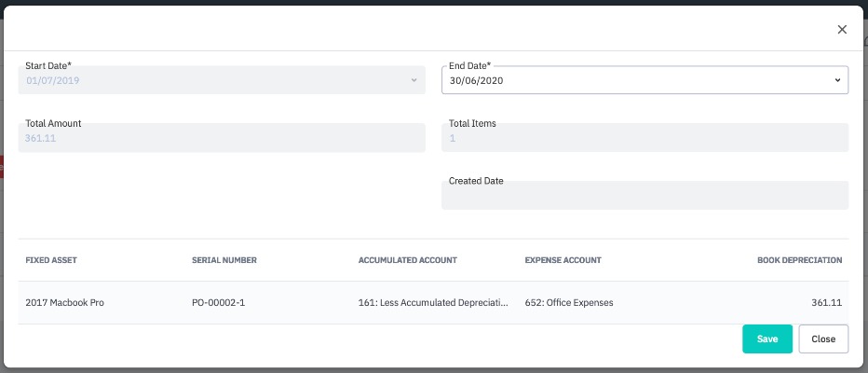The height and width of the screenshot is (373, 868).
Task: Click the Book Depreciation column header
Action: [799, 260]
